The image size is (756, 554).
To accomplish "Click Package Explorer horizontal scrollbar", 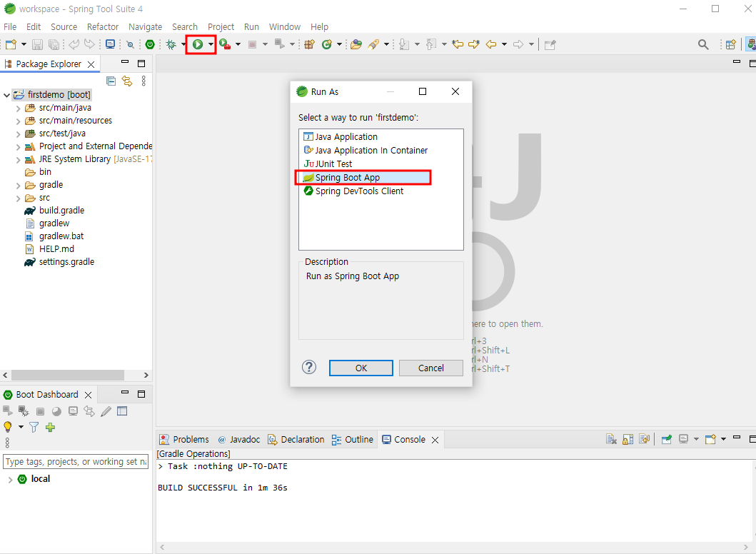I will (68, 375).
